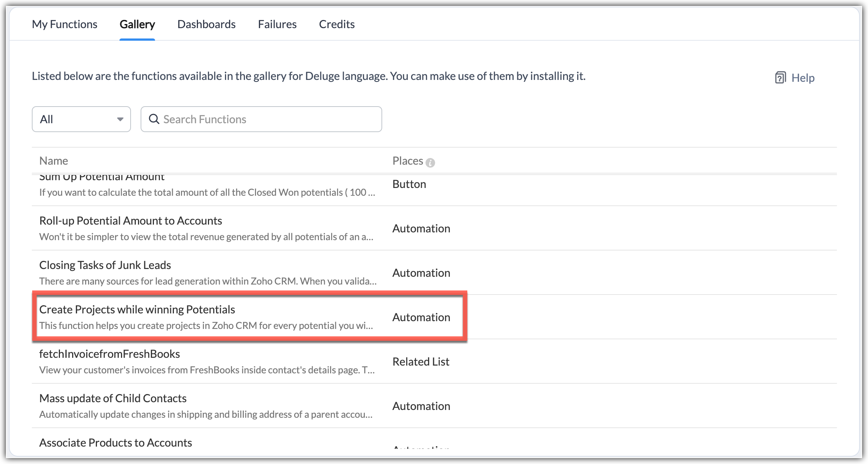Open the Dashboards tab
The width and height of the screenshot is (868, 464).
click(206, 24)
